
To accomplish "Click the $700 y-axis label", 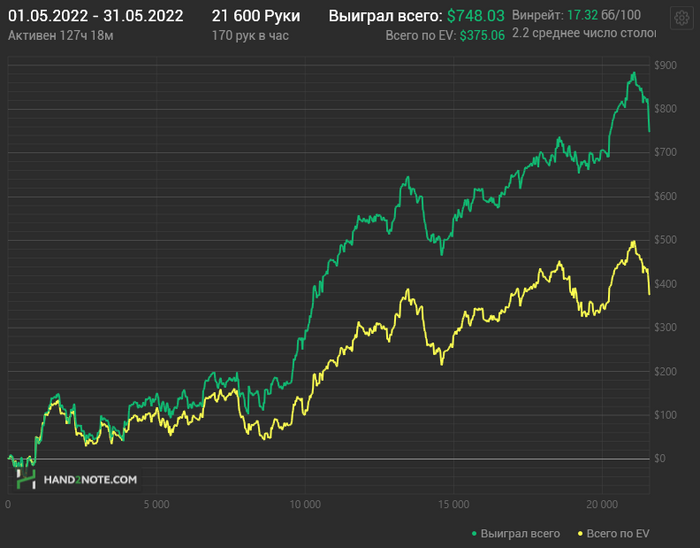I will [x=665, y=153].
